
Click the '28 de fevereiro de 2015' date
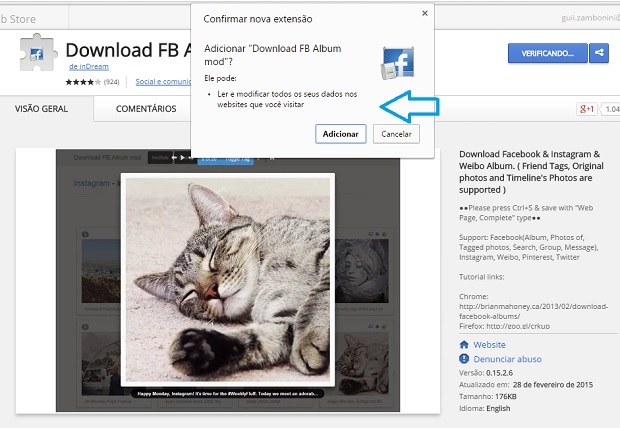(x=553, y=384)
